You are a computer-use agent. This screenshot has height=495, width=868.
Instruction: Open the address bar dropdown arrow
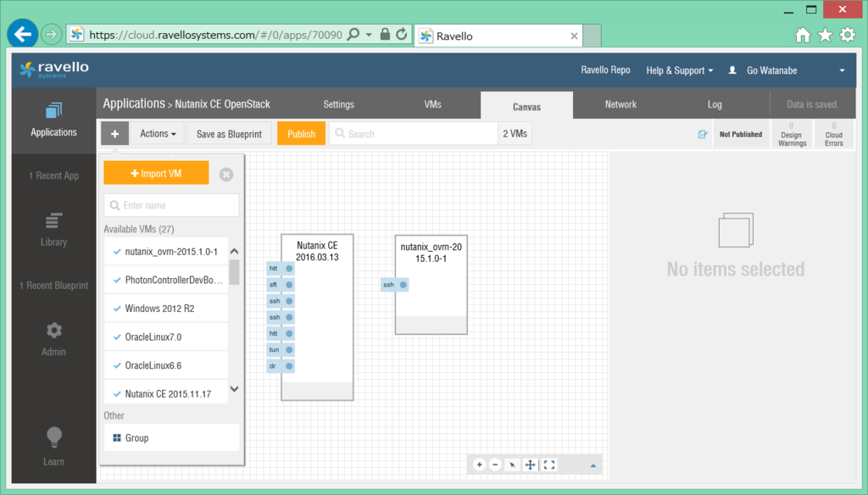[369, 35]
